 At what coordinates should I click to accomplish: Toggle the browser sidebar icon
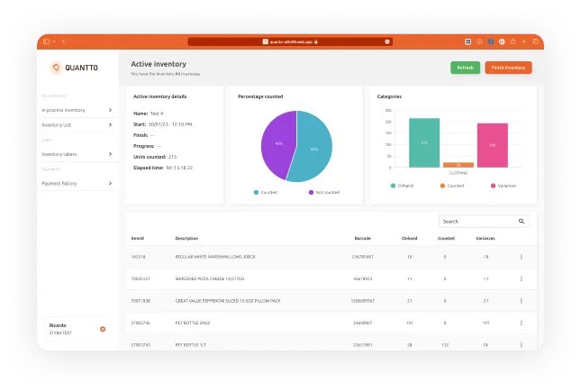click(46, 41)
